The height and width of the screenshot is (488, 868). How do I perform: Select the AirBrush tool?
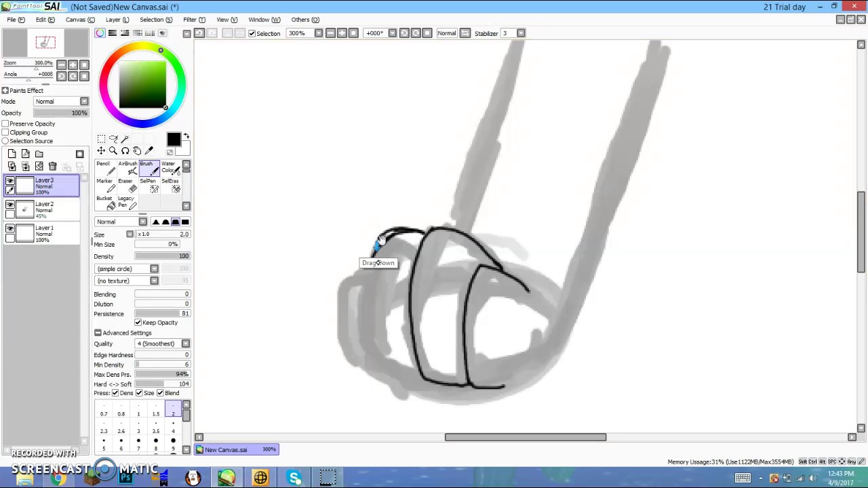128,167
